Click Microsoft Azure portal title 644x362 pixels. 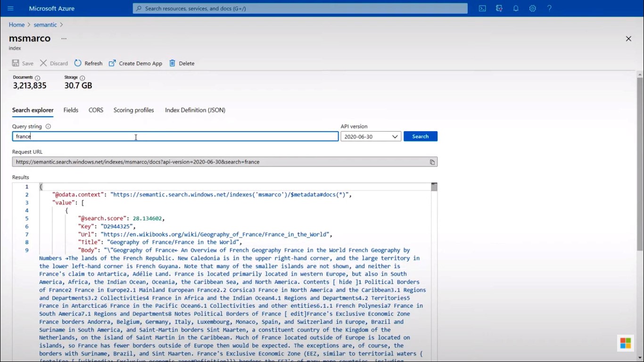tap(52, 8)
